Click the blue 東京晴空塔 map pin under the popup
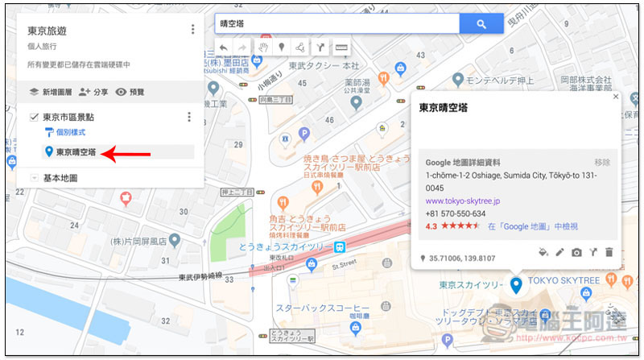The width and height of the screenshot is (644, 360). 516,285
